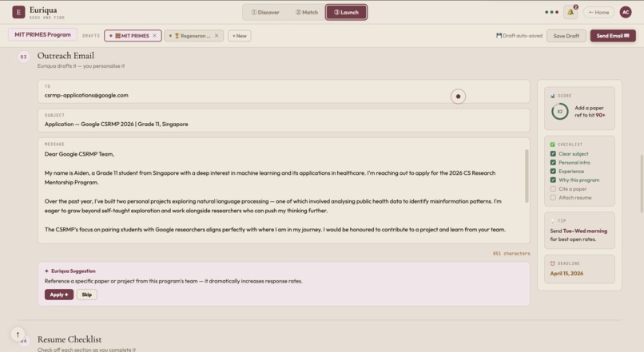Toggle the Why this program checkbox
This screenshot has height=352, width=644.
553,180
